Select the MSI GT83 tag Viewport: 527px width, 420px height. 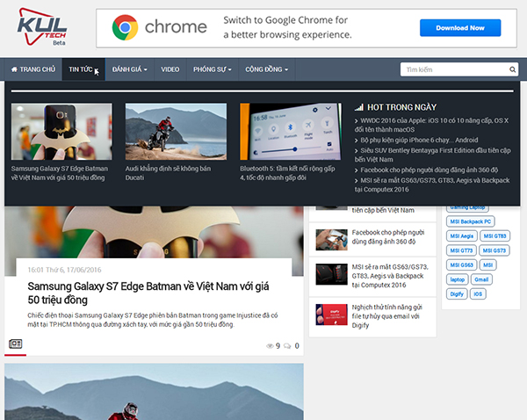(495, 236)
